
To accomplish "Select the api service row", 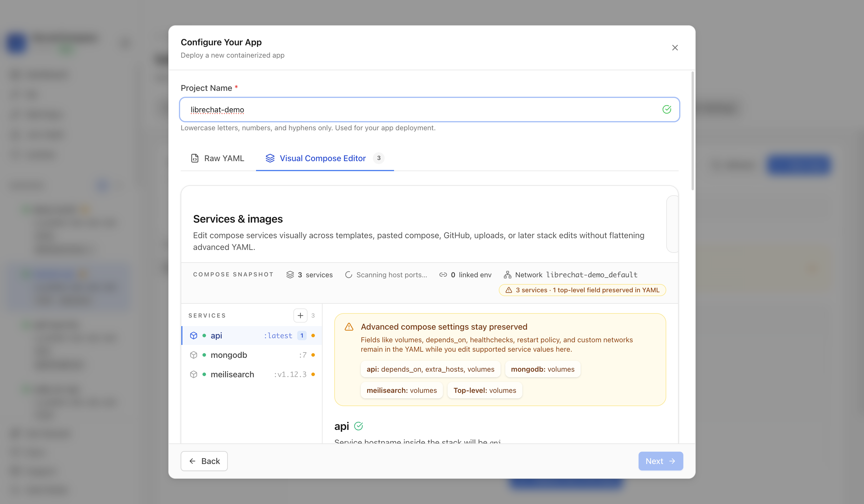I will (x=252, y=336).
